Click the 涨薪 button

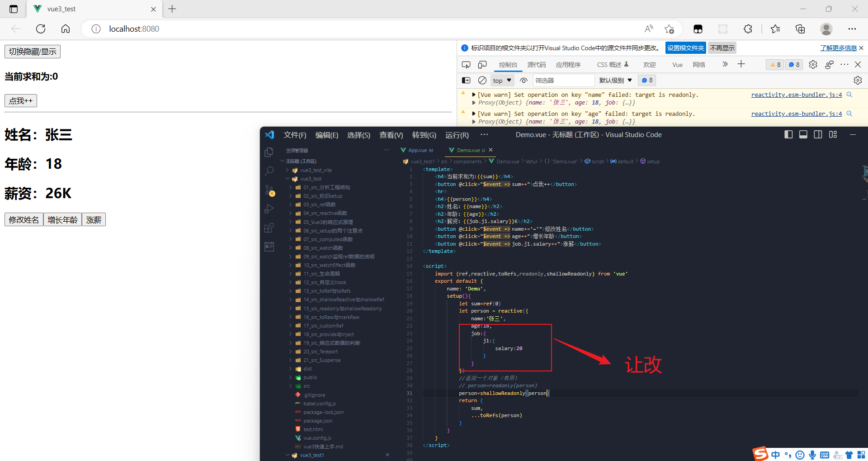coord(94,219)
